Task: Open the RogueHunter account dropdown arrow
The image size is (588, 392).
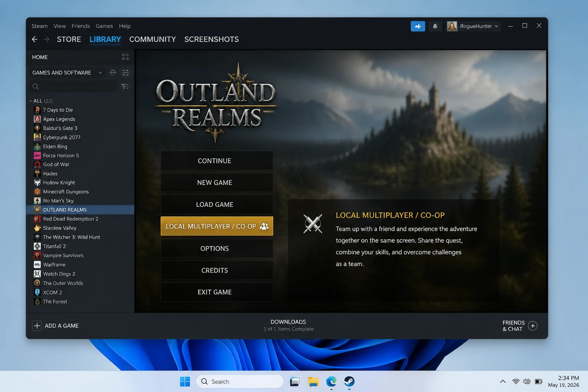Action: 496,26
